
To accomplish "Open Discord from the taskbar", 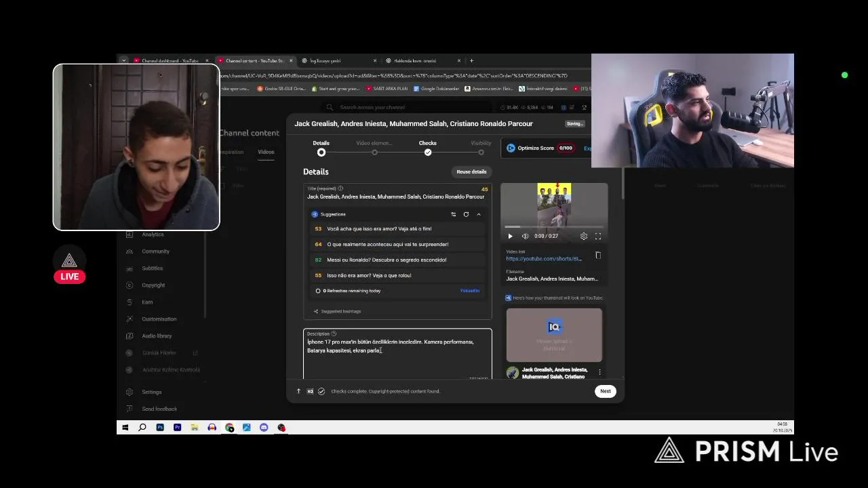I will pyautogui.click(x=264, y=428).
